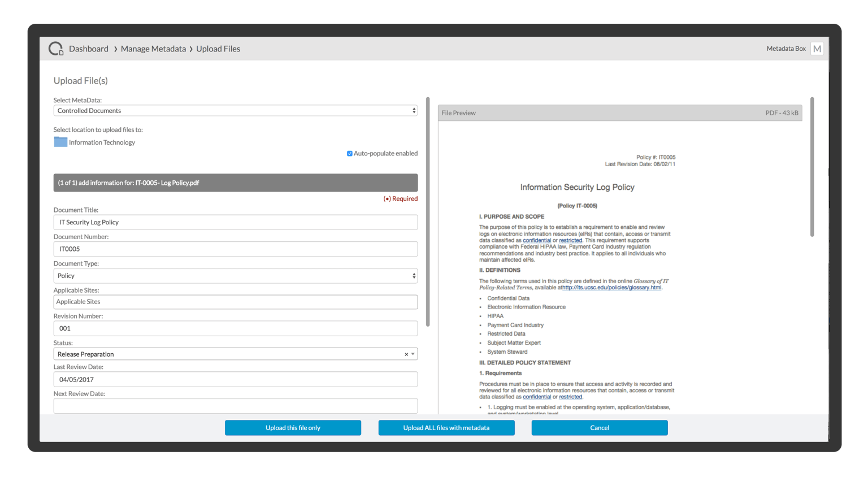Open the Document Type dropdown
Image resolution: width=868 pixels, height=477 pixels.
(x=235, y=275)
